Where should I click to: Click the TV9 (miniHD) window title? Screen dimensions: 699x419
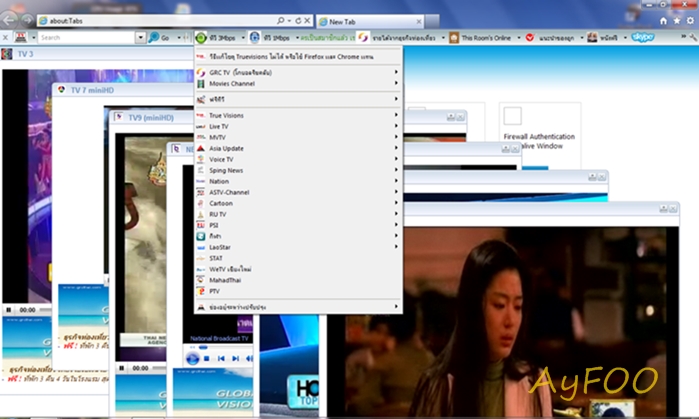[151, 118]
